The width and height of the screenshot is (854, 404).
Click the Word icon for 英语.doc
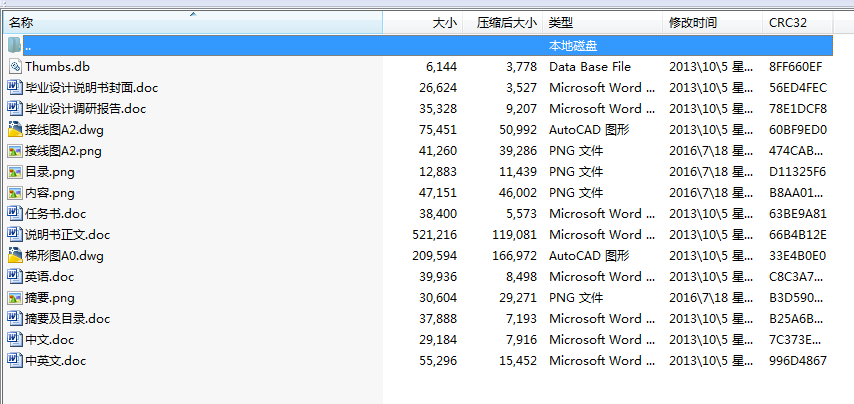coord(15,277)
